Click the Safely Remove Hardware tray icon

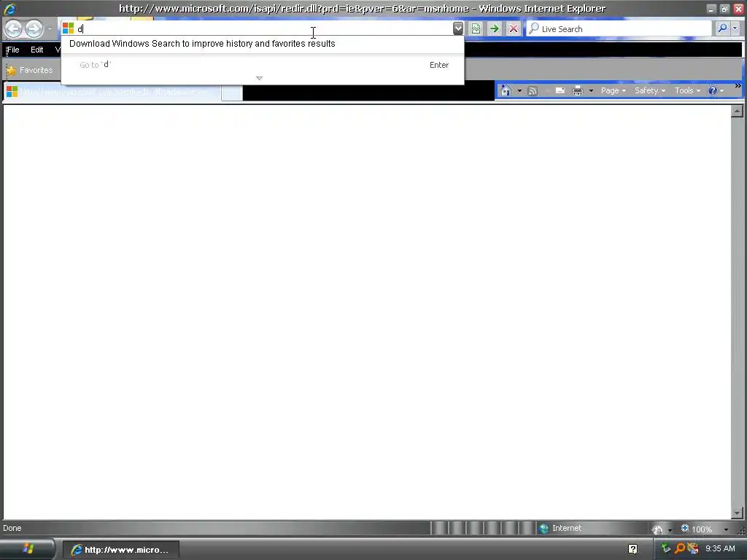[x=666, y=548]
